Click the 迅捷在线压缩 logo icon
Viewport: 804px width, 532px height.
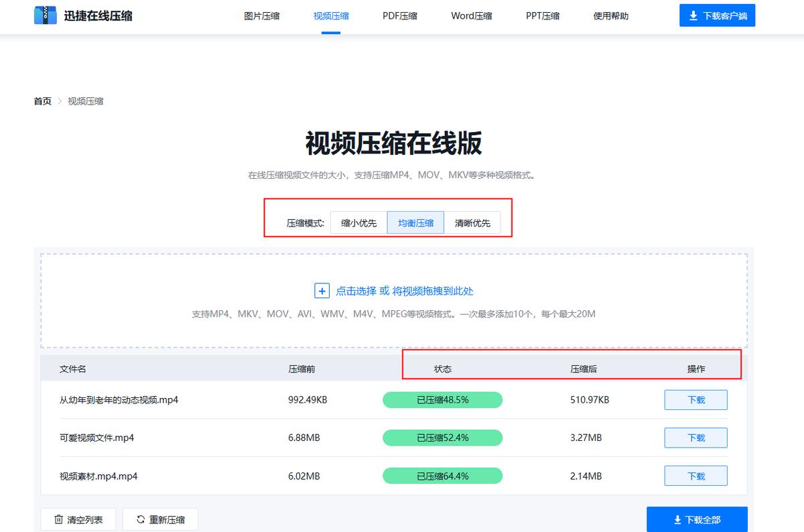46,15
